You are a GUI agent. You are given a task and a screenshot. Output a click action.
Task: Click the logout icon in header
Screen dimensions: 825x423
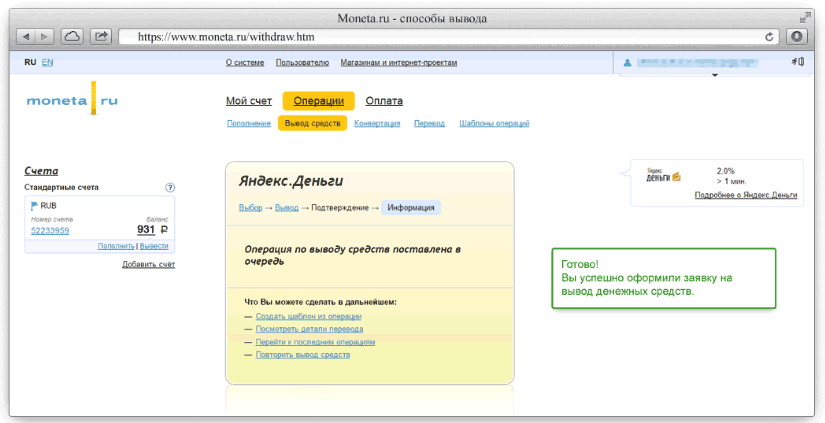798,62
